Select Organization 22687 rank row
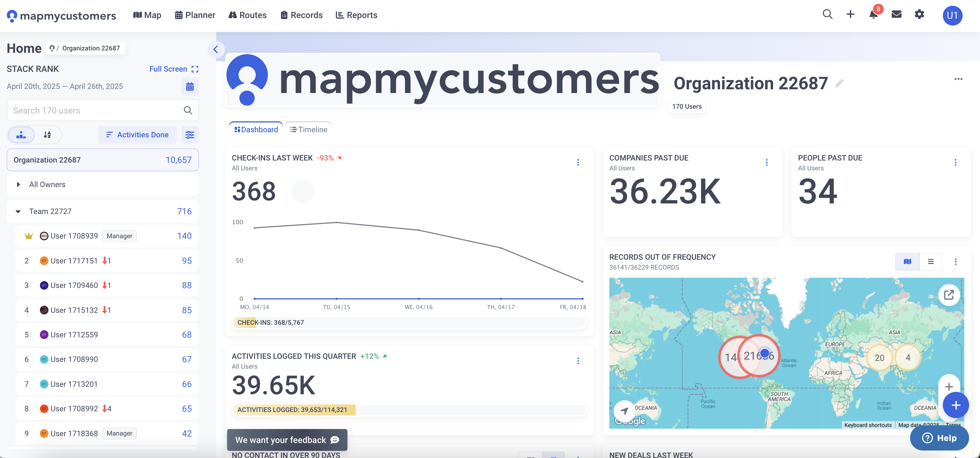This screenshot has height=458, width=980. (x=103, y=160)
